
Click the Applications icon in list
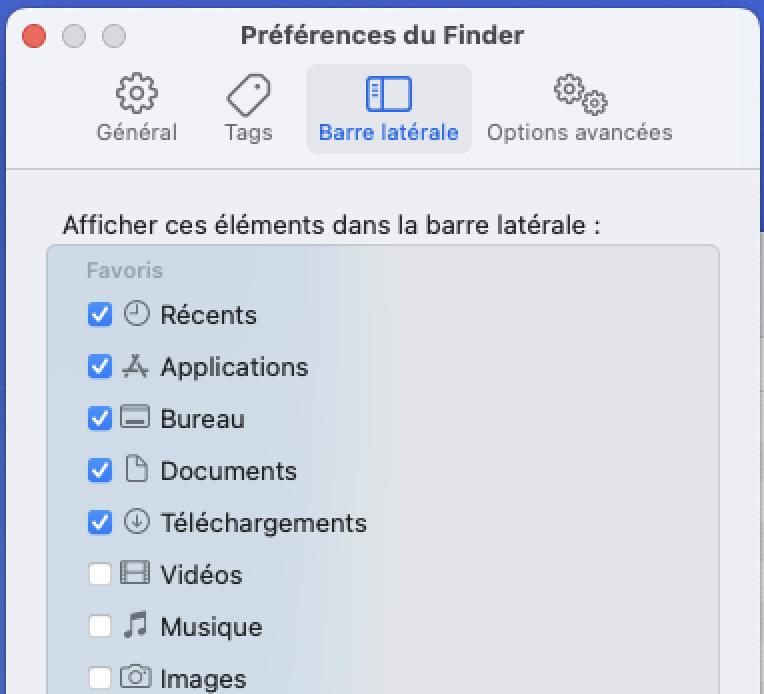(x=135, y=367)
